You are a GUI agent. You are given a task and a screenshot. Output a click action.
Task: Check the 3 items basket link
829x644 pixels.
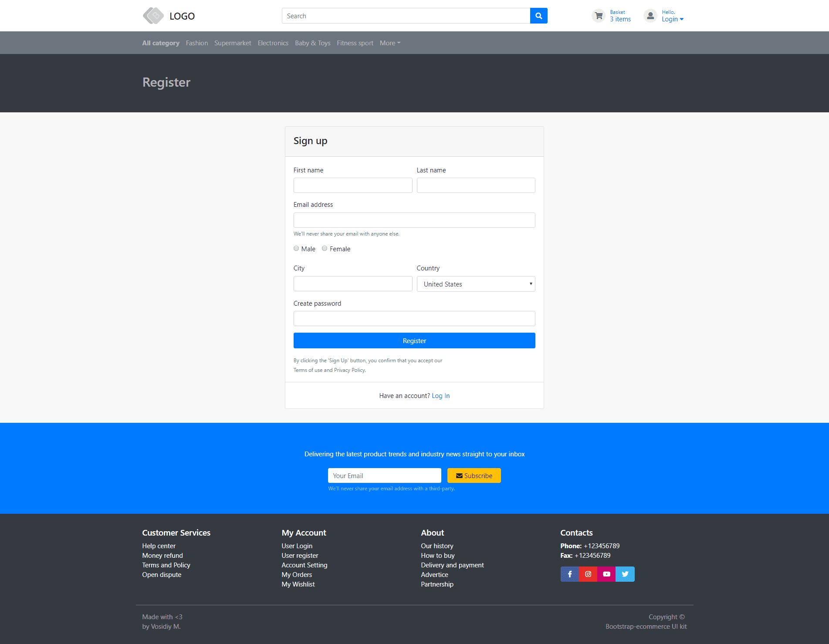tap(620, 19)
